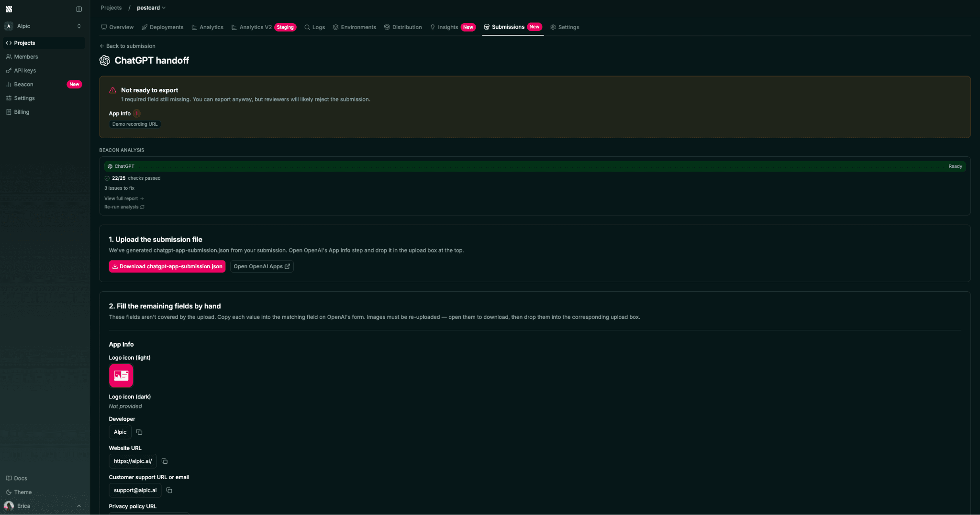Copy the customer support email value
Image resolution: width=980 pixels, height=515 pixels.
[169, 491]
